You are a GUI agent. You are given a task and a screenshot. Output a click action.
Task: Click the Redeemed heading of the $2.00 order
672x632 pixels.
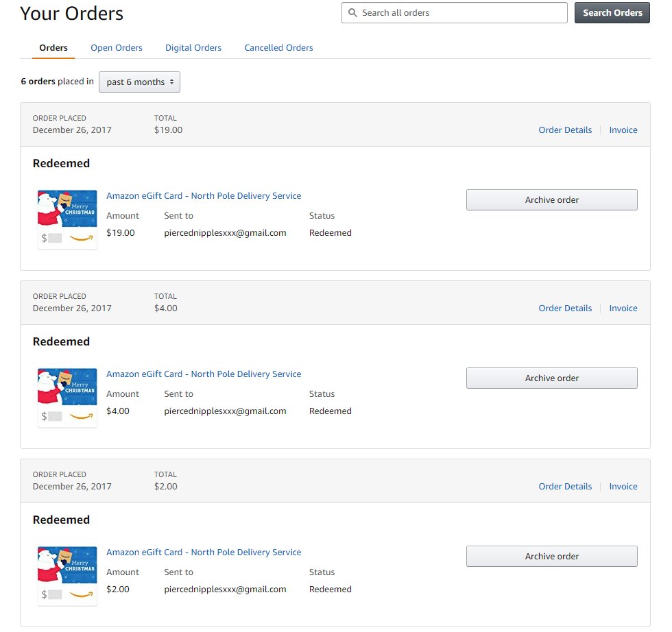click(61, 520)
